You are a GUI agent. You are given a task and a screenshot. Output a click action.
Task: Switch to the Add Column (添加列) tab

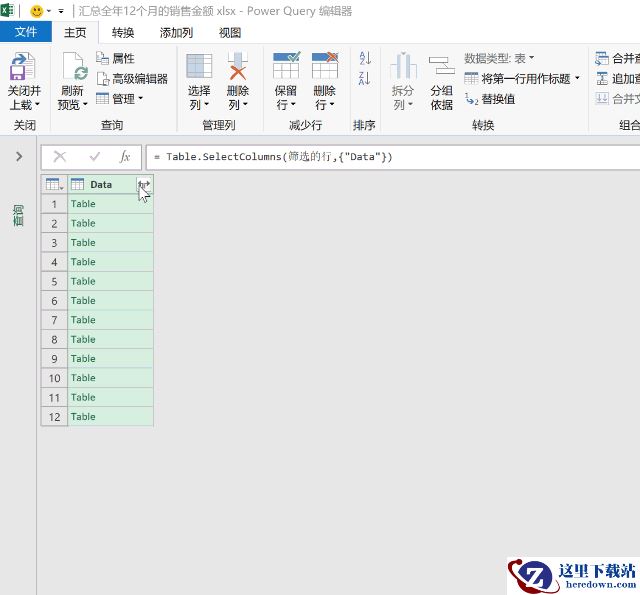176,33
